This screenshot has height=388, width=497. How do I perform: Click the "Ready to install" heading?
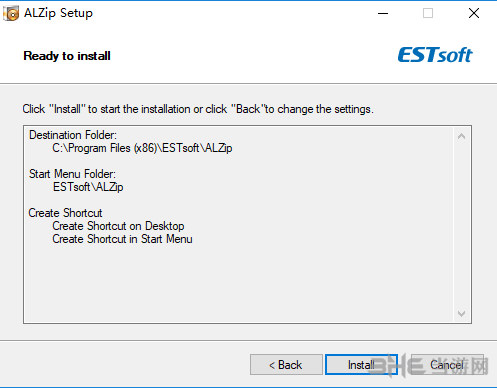(67, 56)
